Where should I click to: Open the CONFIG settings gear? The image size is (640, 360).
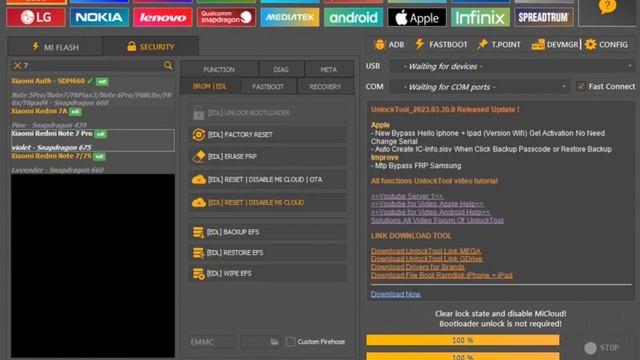(x=606, y=44)
